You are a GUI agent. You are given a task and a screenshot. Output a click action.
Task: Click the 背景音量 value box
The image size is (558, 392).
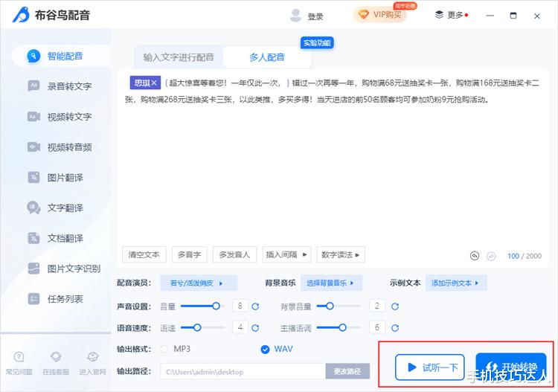(x=377, y=306)
